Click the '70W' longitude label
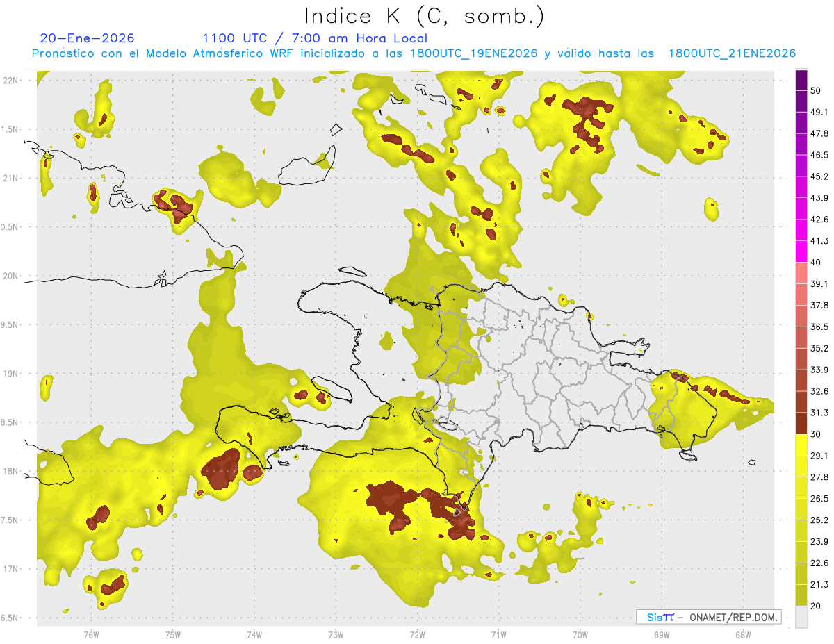834x644 pixels. click(x=580, y=634)
